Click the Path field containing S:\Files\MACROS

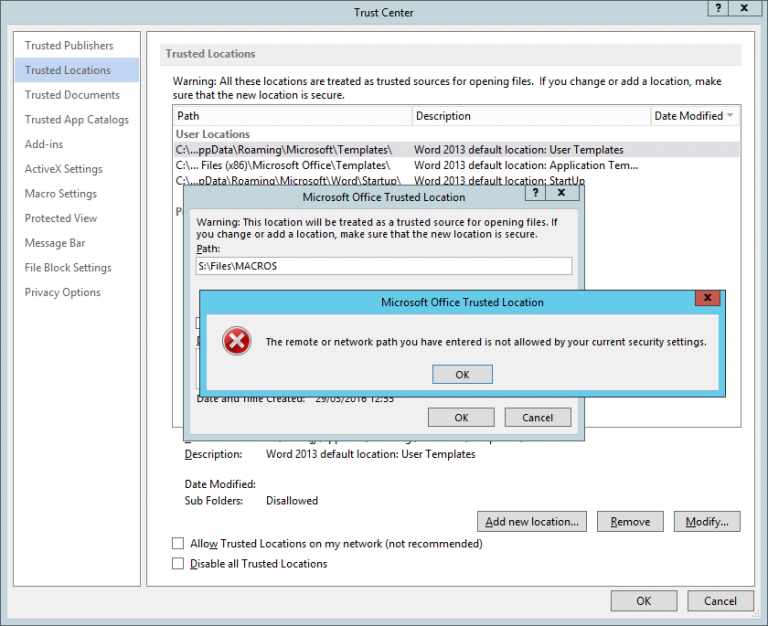(x=384, y=266)
